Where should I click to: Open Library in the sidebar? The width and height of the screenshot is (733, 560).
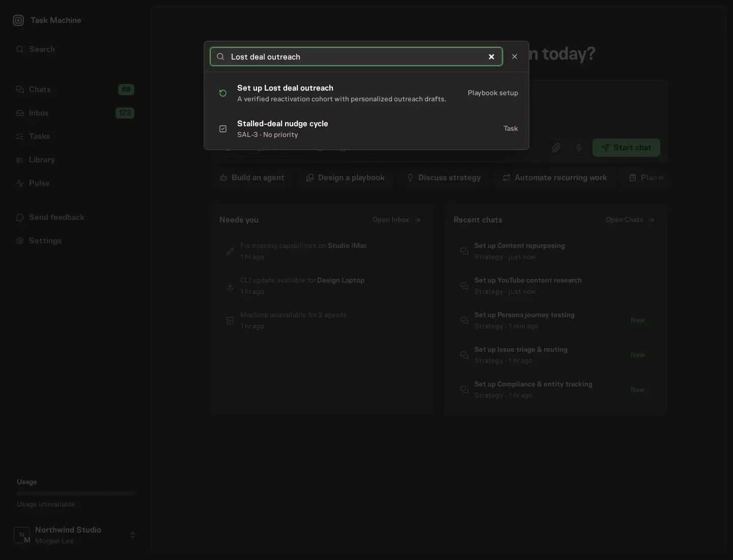click(x=75, y=160)
